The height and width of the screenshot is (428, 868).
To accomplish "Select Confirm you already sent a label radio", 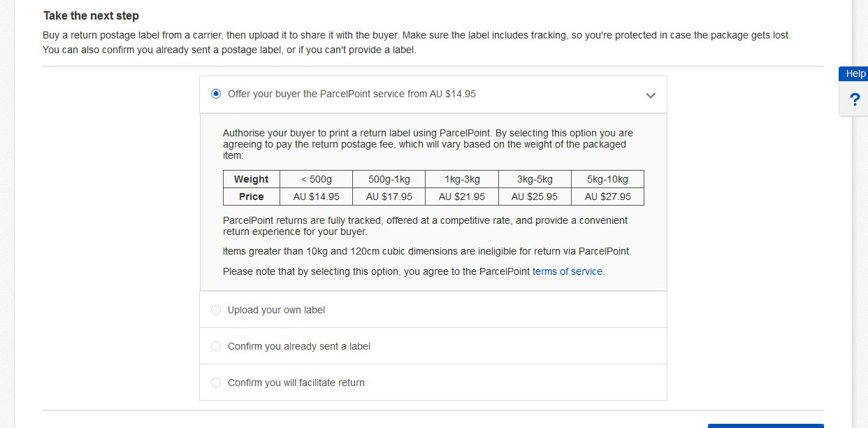I will pyautogui.click(x=216, y=346).
